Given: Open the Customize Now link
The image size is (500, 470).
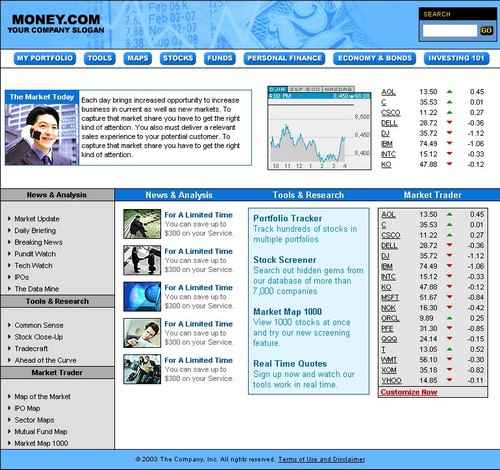Looking at the screenshot, I should click(409, 392).
